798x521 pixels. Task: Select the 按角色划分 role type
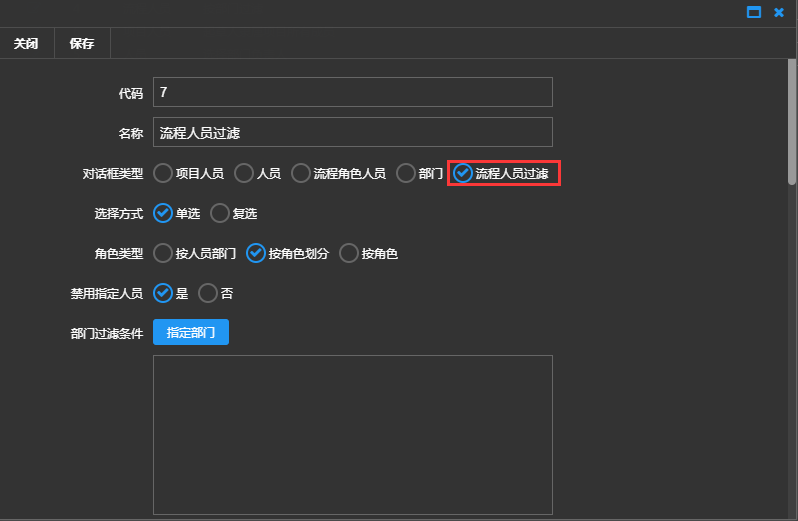[256, 253]
